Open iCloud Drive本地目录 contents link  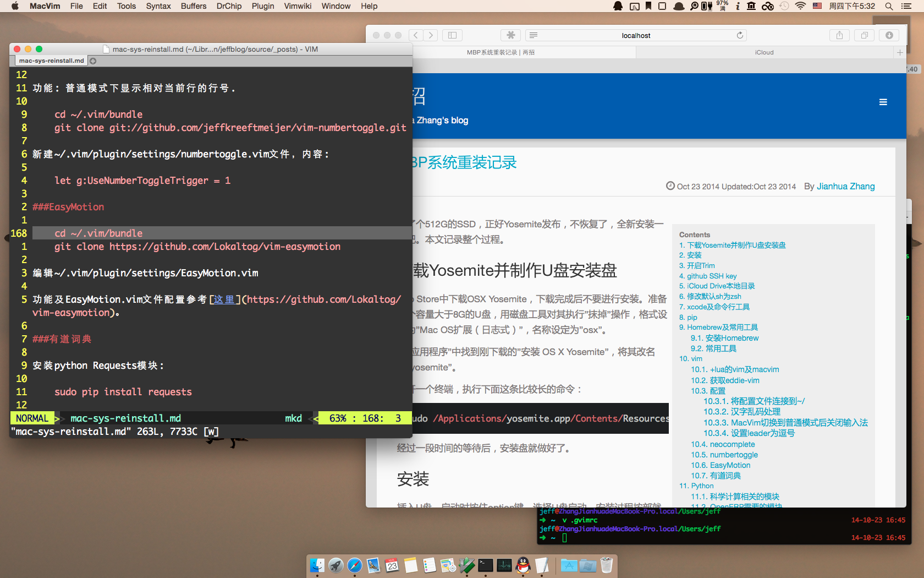(717, 286)
